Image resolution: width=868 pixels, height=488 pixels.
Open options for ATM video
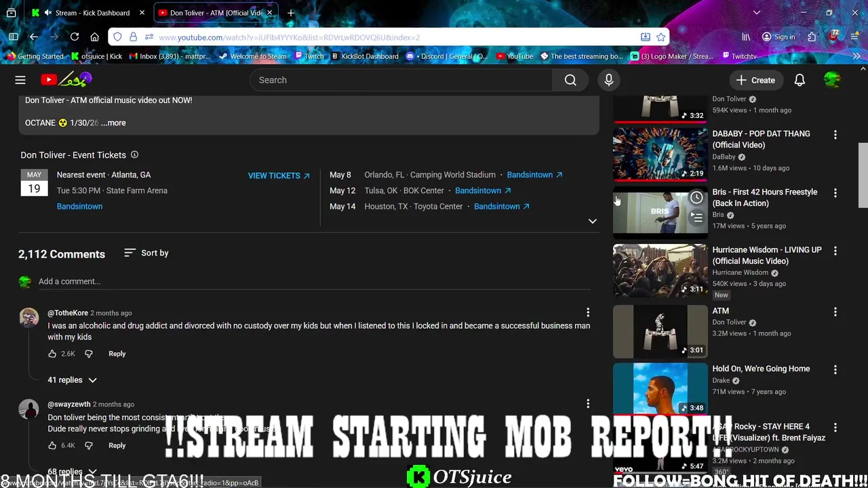[x=835, y=312]
